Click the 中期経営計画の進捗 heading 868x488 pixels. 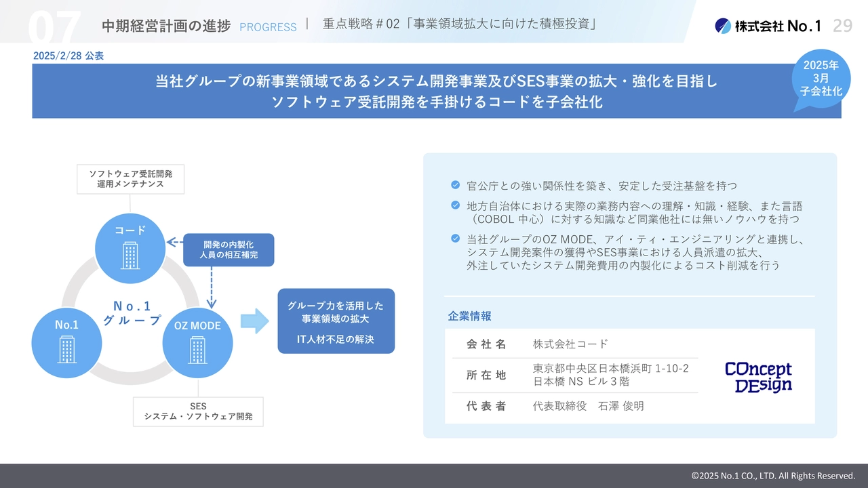pyautogui.click(x=166, y=26)
